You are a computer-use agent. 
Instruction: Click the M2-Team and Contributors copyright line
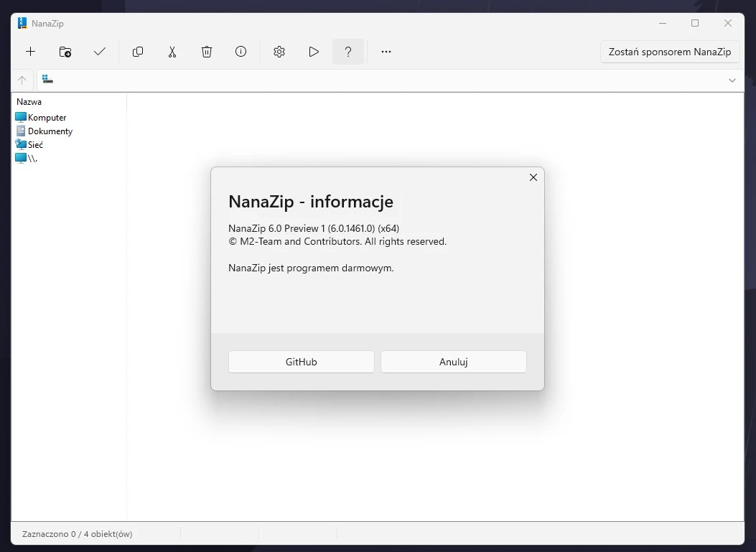click(x=337, y=241)
